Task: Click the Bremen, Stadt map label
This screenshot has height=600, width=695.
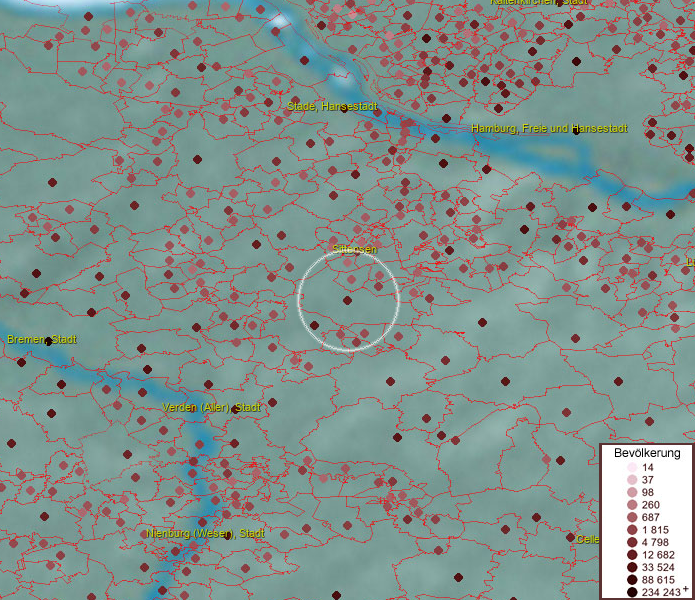Action: 42,339
